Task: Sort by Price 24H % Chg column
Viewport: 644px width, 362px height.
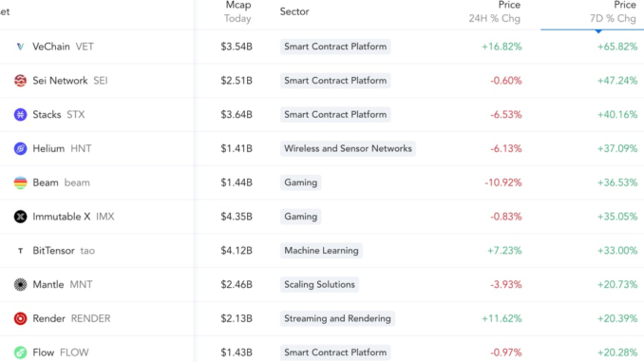Action: tap(495, 11)
